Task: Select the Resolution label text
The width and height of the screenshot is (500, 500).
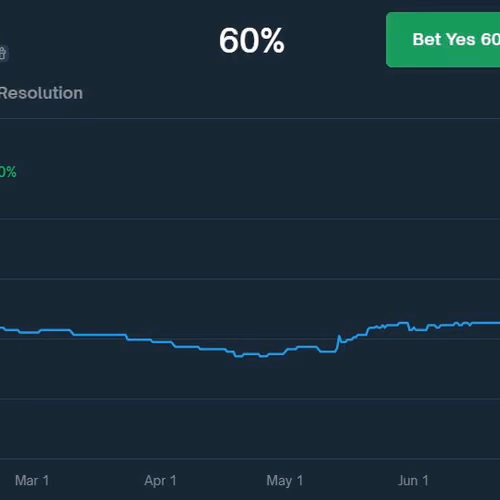Action: click(41, 93)
